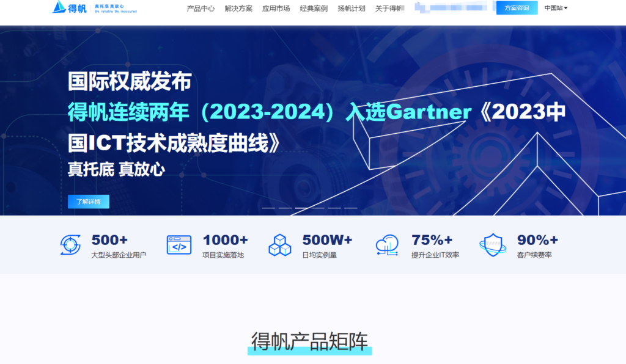This screenshot has width=626, height=364.
Task: Click the 方案咨询 consultation button
Action: pos(517,8)
